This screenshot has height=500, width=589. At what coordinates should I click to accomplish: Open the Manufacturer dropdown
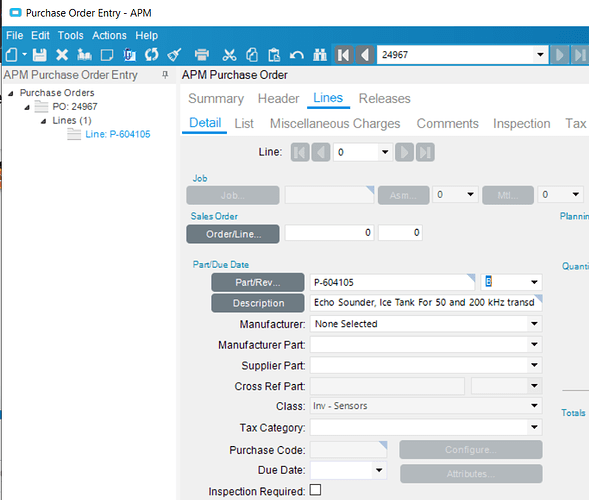pyautogui.click(x=534, y=323)
